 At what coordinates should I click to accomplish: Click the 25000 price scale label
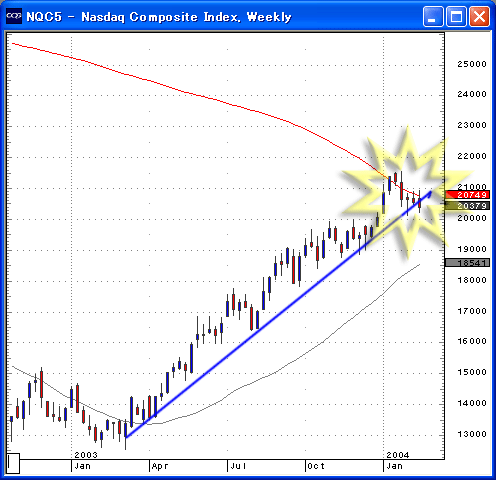(x=472, y=64)
